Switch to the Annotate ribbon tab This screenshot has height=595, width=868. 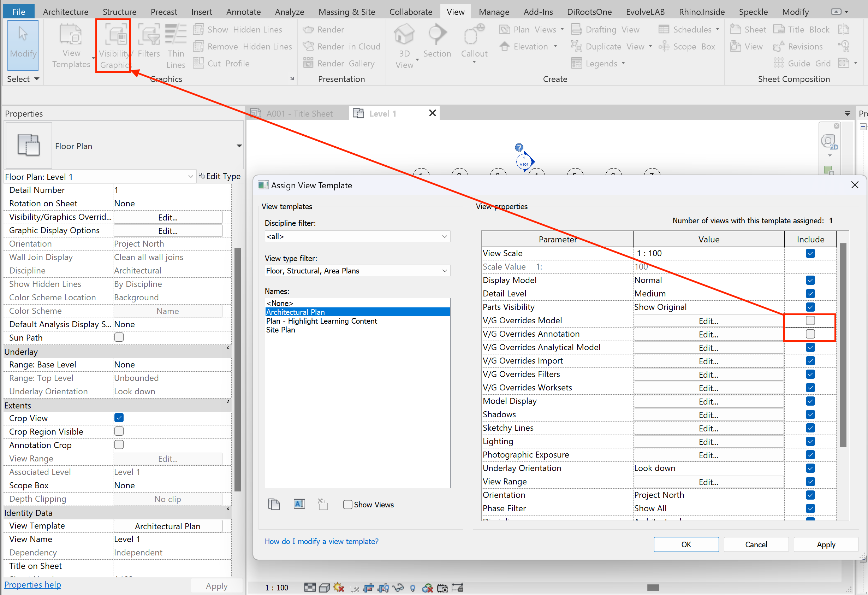tap(243, 12)
